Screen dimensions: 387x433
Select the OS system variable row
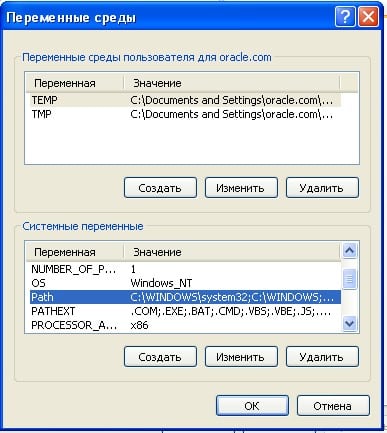coord(185,283)
